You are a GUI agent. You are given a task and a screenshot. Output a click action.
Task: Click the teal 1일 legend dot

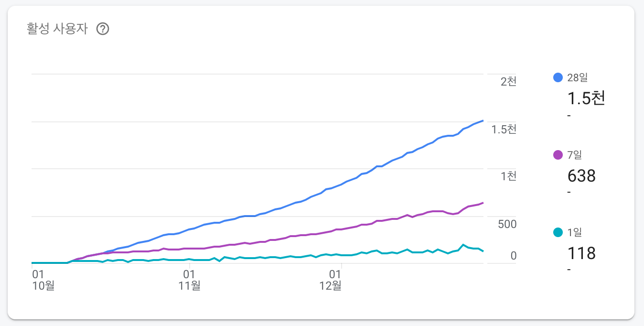pos(558,232)
